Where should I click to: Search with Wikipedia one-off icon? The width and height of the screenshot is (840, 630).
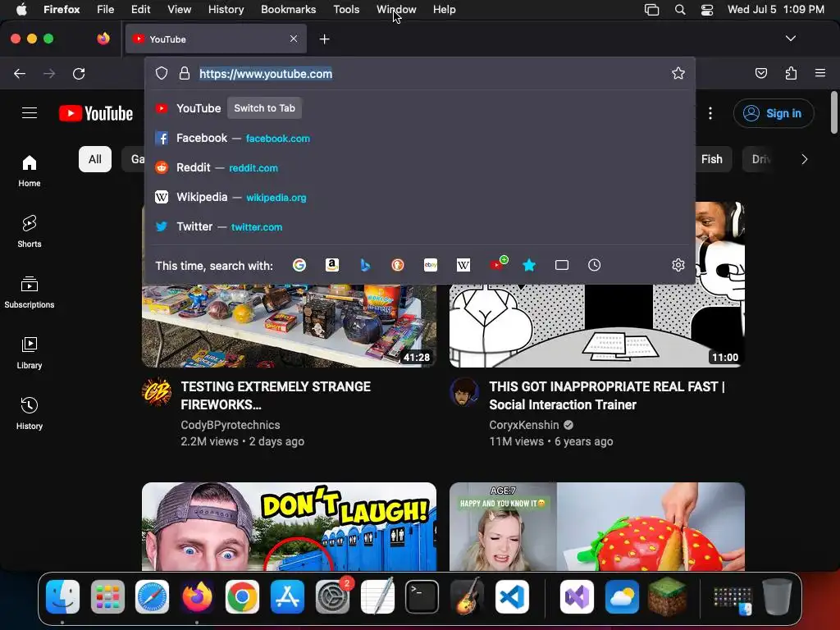pyautogui.click(x=463, y=265)
